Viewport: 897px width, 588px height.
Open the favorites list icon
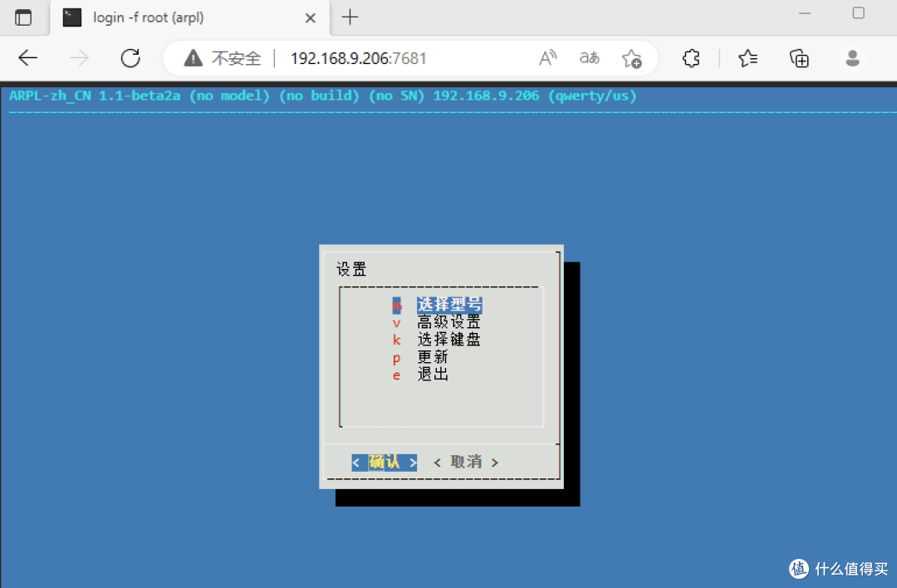pos(747,58)
